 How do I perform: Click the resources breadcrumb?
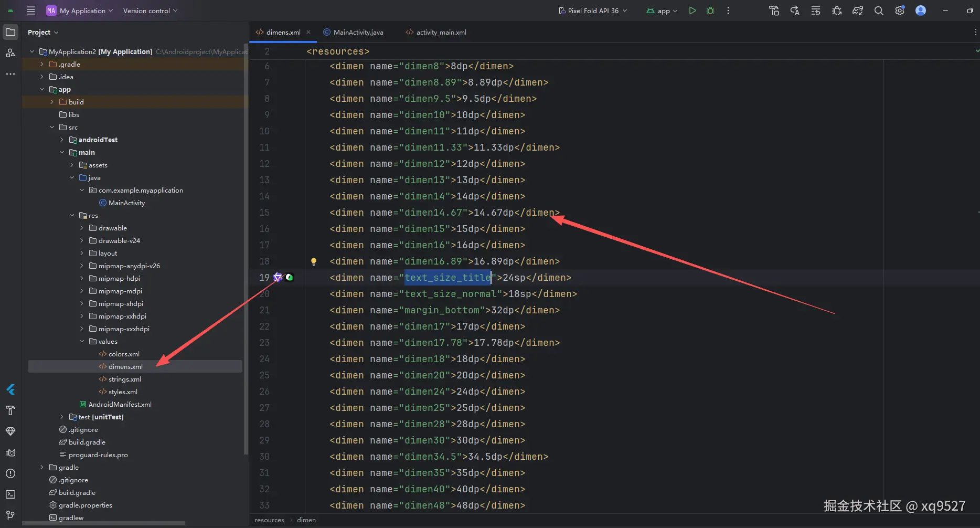[269, 520]
